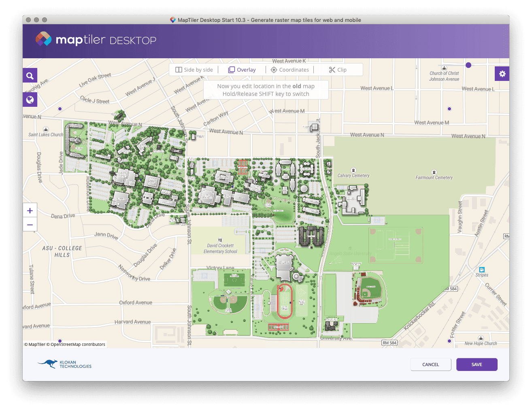Image resolution: width=532 pixels, height=411 pixels.
Task: Click the control point on West Avenue M right
Action: (x=449, y=109)
